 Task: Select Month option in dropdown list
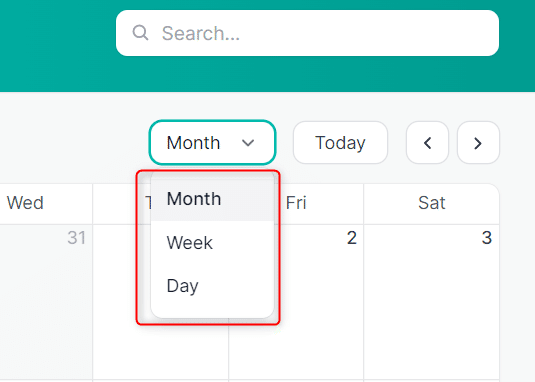212,199
